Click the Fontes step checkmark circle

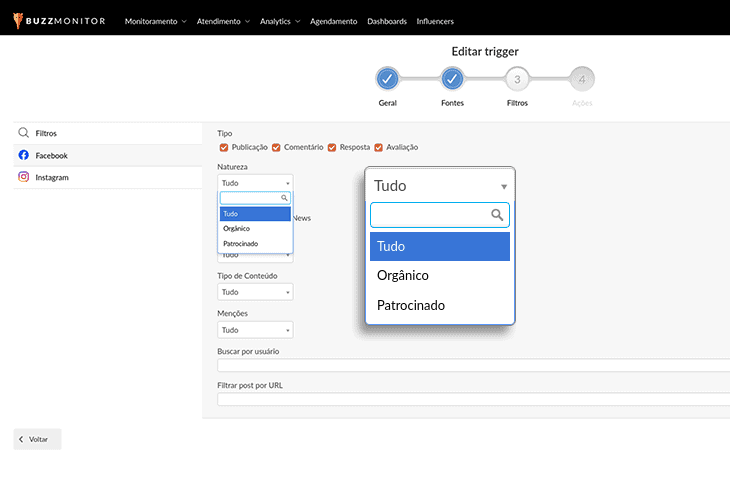click(452, 79)
